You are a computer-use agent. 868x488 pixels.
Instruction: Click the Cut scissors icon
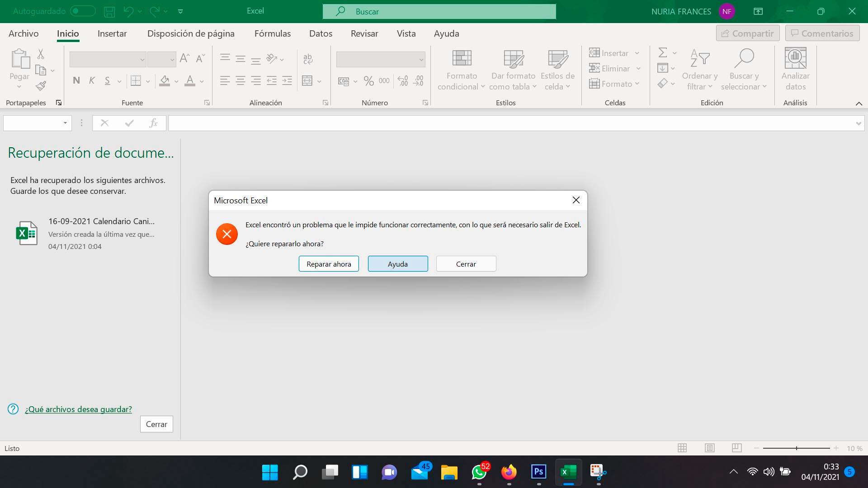pyautogui.click(x=41, y=54)
